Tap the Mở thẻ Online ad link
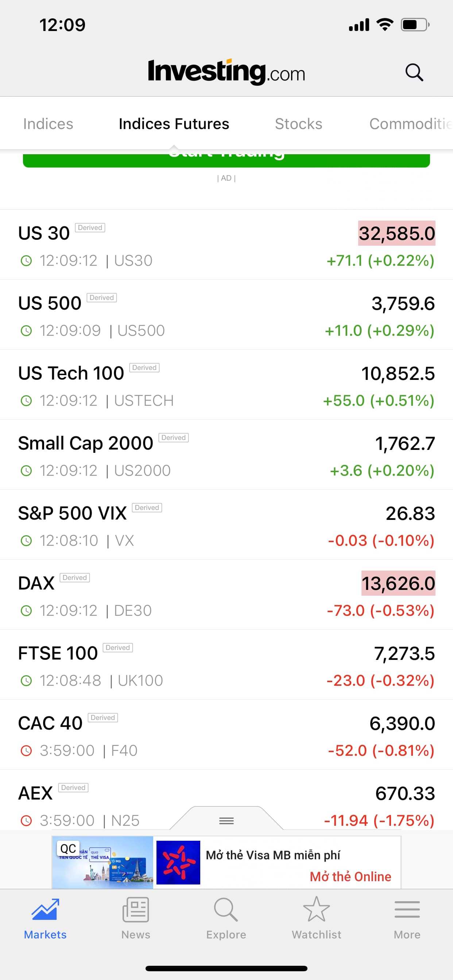Viewport: 453px width, 980px height. (350, 876)
